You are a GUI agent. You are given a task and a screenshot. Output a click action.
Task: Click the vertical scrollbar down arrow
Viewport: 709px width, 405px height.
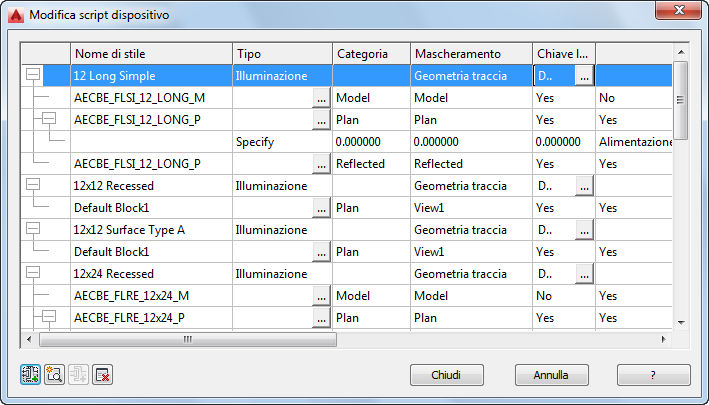click(x=680, y=322)
